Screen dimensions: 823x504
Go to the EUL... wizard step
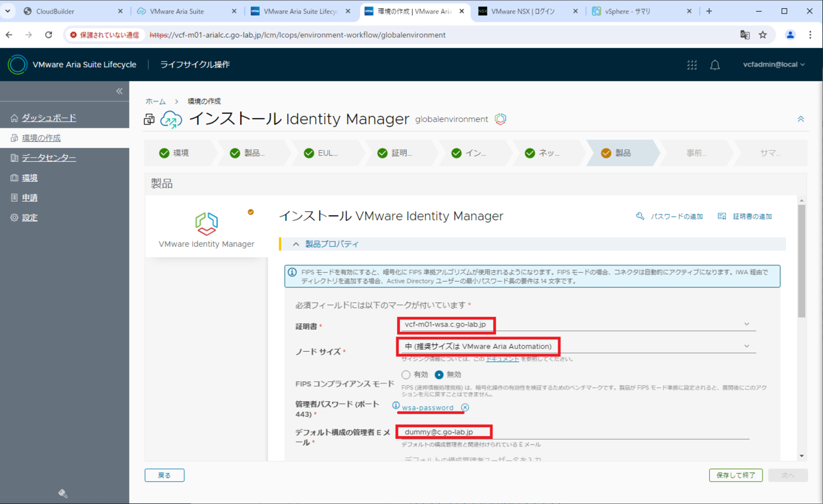click(327, 153)
